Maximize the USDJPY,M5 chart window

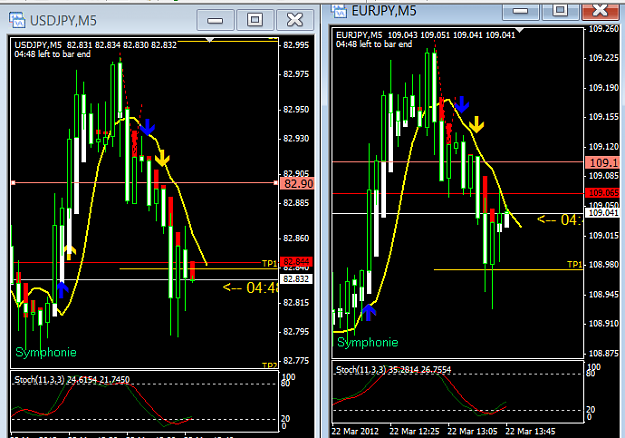pos(255,20)
